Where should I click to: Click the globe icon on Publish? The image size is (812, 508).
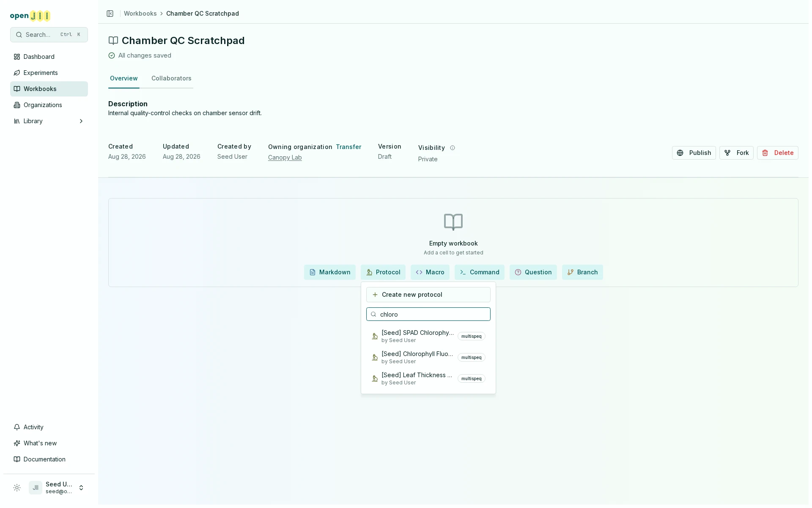[x=680, y=153]
